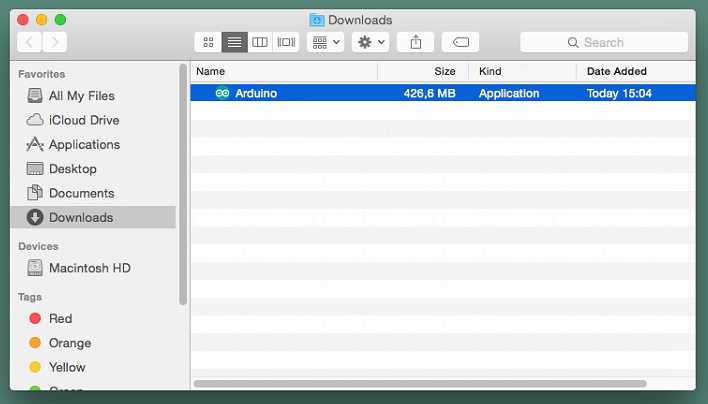Sort files by Size column header
This screenshot has width=708, height=404.
[x=422, y=71]
